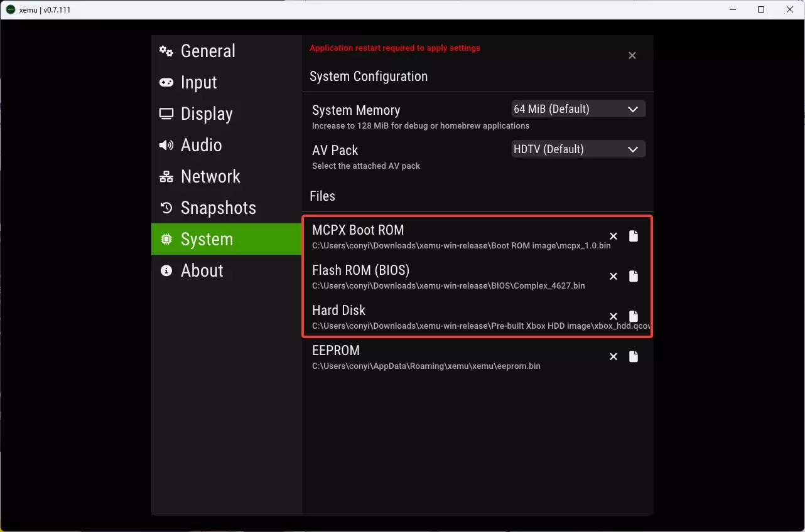The width and height of the screenshot is (805, 532).
Task: Open the System Memory dropdown
Action: click(578, 109)
